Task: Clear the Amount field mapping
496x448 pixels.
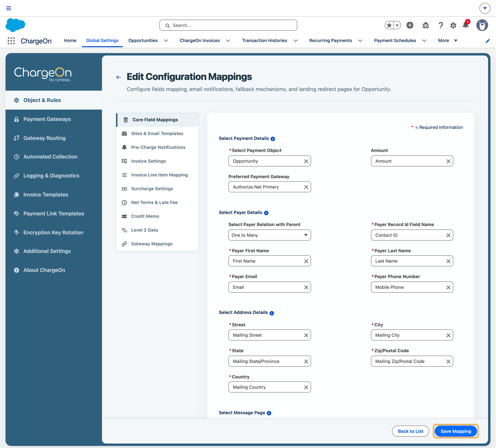Action: click(448, 161)
